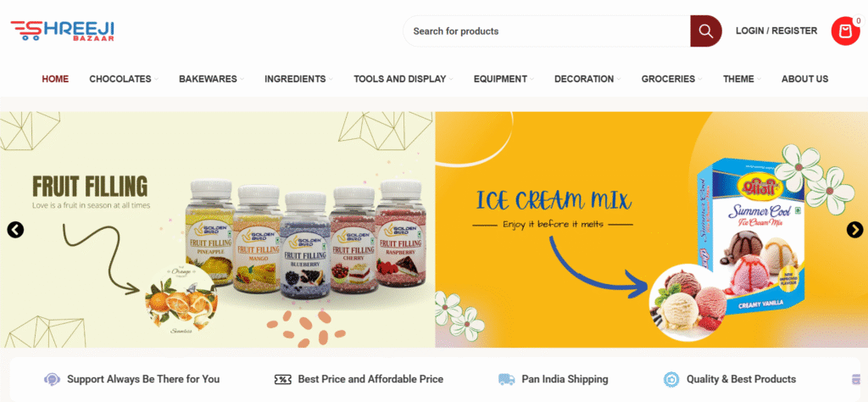This screenshot has height=402, width=868.
Task: Select the Home menu item
Action: click(55, 79)
